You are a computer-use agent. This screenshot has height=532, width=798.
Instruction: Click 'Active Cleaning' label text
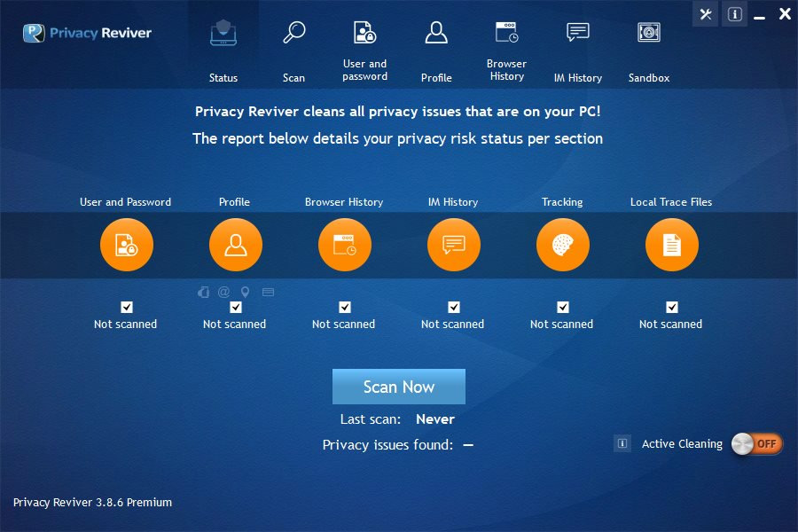(x=682, y=444)
